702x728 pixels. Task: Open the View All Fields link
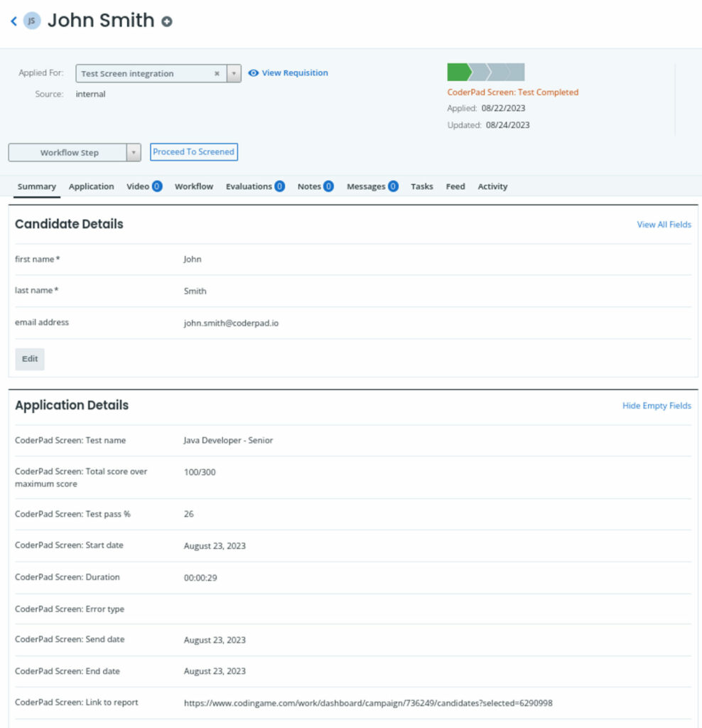[663, 224]
